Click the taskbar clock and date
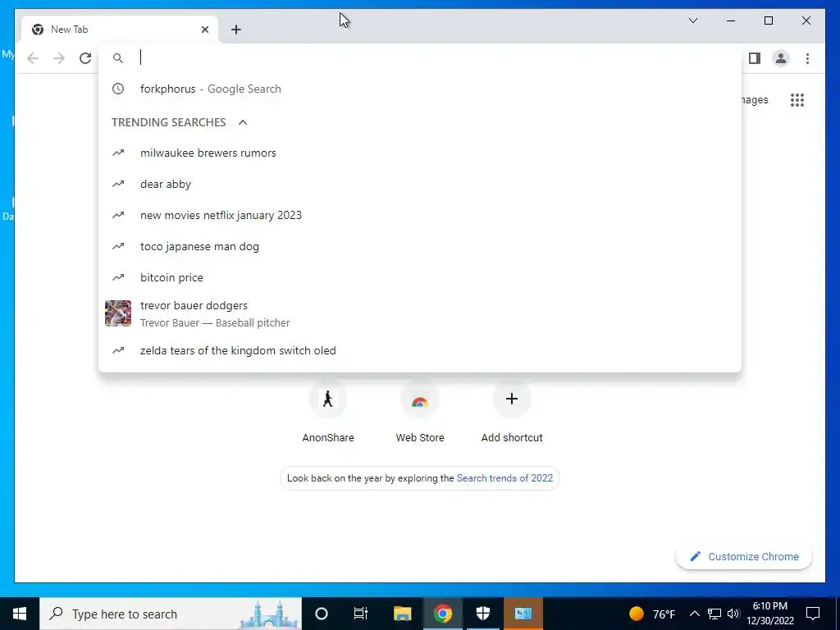 tap(770, 614)
